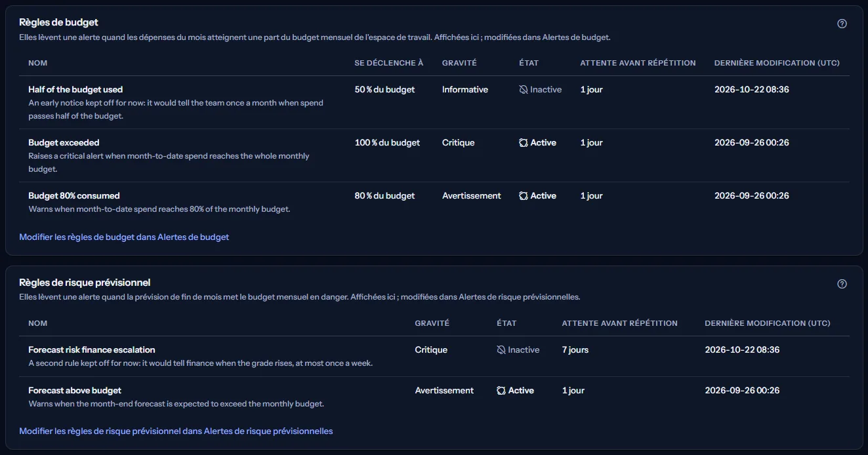Click the active state icon for Budget 80% consumed
Image resolution: width=868 pixels, height=455 pixels.
[x=524, y=196]
